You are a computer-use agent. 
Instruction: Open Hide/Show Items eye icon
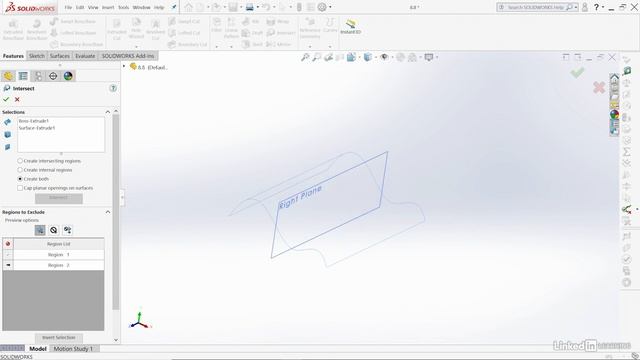coord(384,58)
